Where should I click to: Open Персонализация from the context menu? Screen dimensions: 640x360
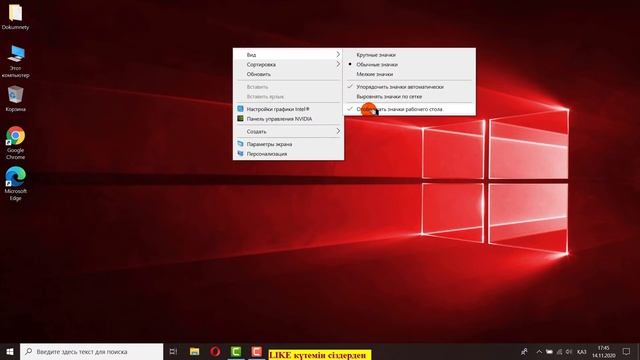pos(288,154)
